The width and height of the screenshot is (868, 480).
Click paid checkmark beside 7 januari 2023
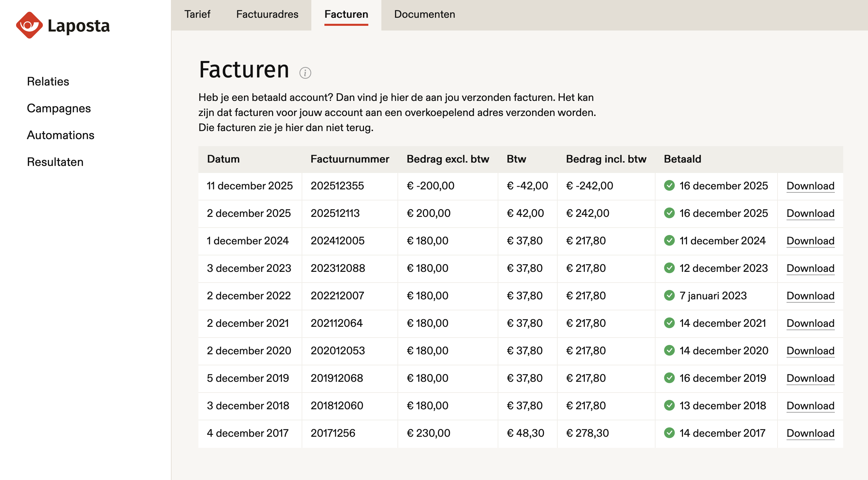pyautogui.click(x=669, y=295)
